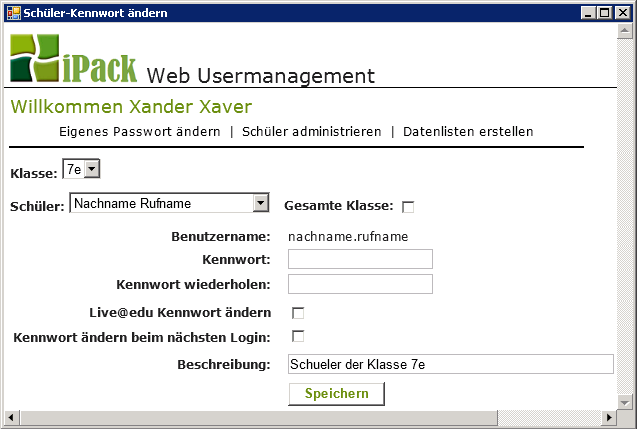Click the horizontal scrollbar right arrow
Image resolution: width=637 pixels, height=429 pixels.
click(609, 416)
